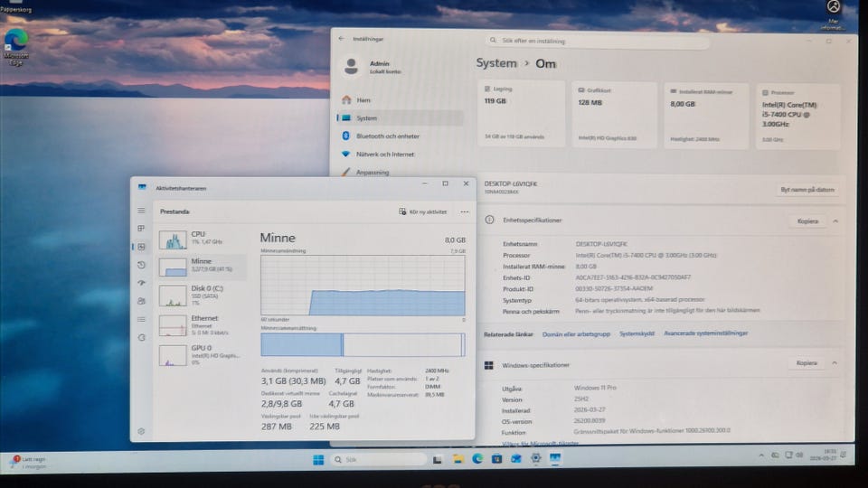Open the Task Manager hamburger navigation menu

(141, 211)
